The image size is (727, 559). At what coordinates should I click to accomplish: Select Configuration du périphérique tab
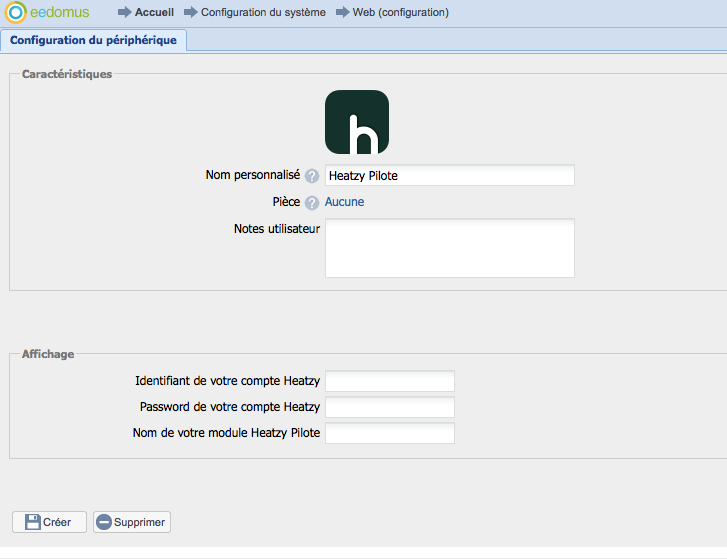point(93,40)
